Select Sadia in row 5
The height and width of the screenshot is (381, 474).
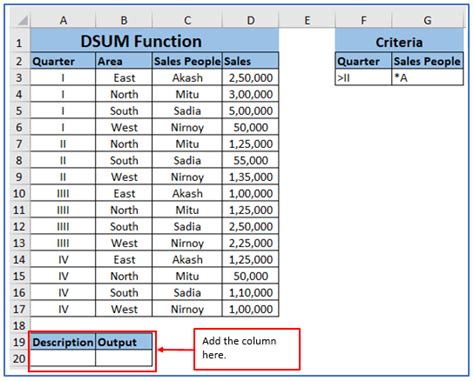coord(187,111)
